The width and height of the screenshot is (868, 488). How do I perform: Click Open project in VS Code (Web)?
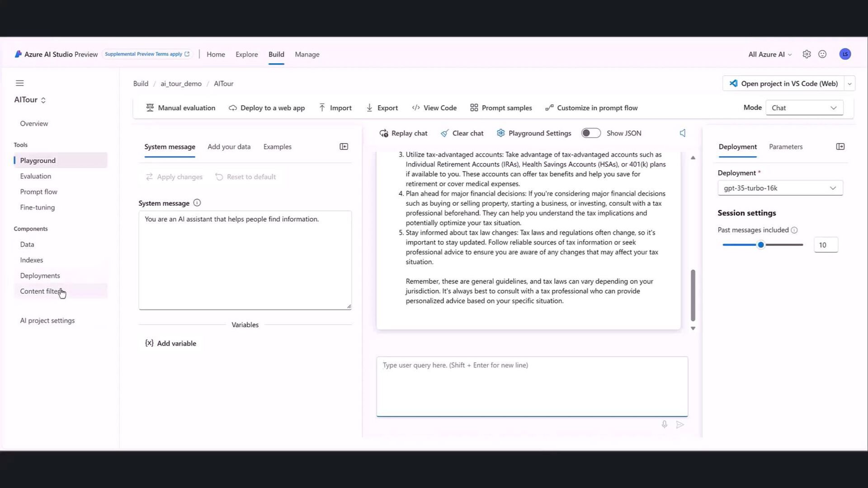[783, 84]
